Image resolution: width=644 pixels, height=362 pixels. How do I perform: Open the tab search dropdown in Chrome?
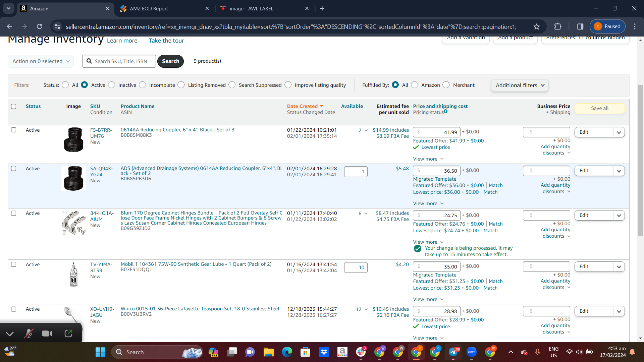(x=8, y=8)
